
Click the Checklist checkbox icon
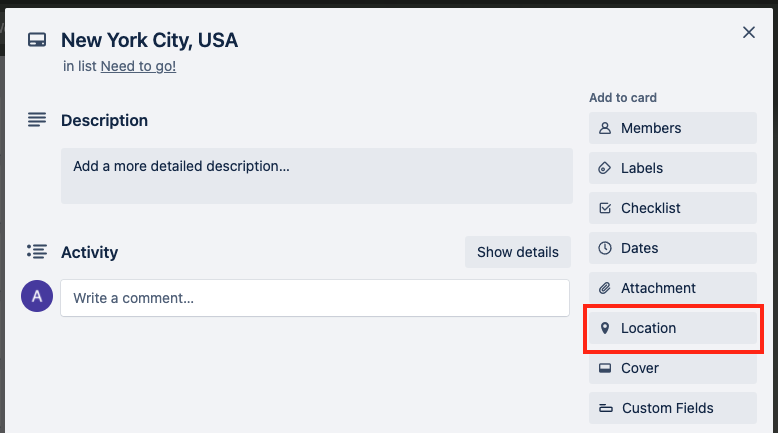click(605, 208)
